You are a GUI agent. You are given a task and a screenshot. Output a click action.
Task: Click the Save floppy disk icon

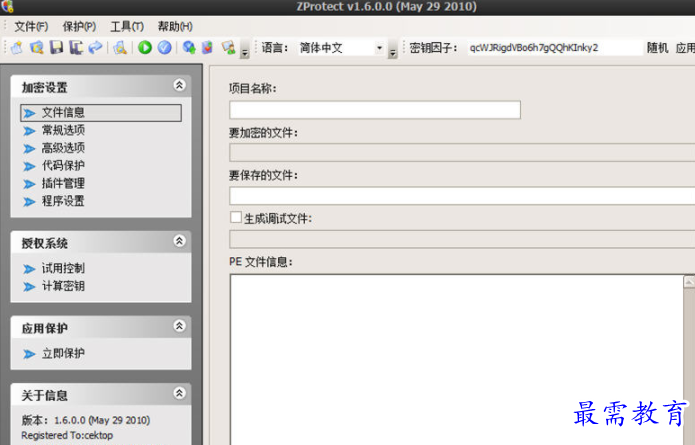pyautogui.click(x=56, y=47)
